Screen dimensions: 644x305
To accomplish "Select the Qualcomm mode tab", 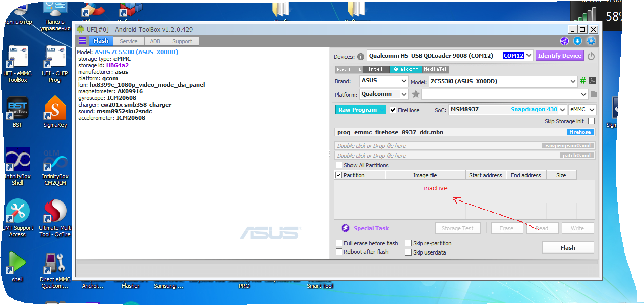I will (406, 69).
